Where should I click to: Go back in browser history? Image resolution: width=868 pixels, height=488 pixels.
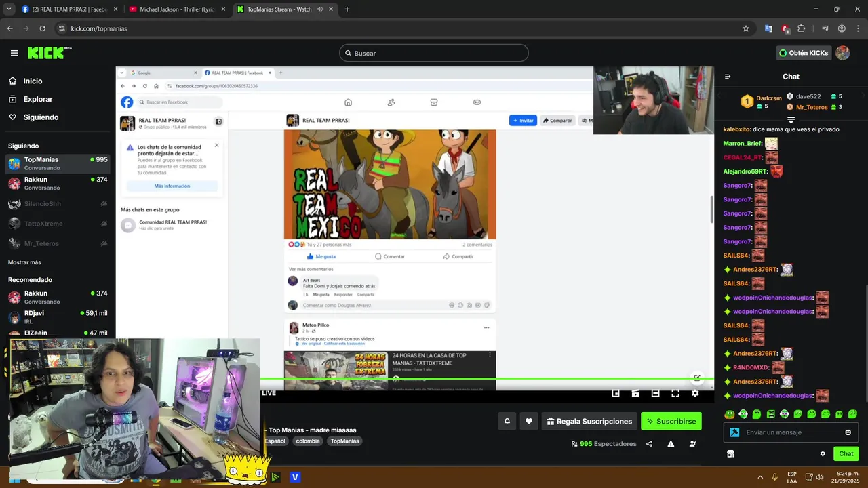point(9,28)
